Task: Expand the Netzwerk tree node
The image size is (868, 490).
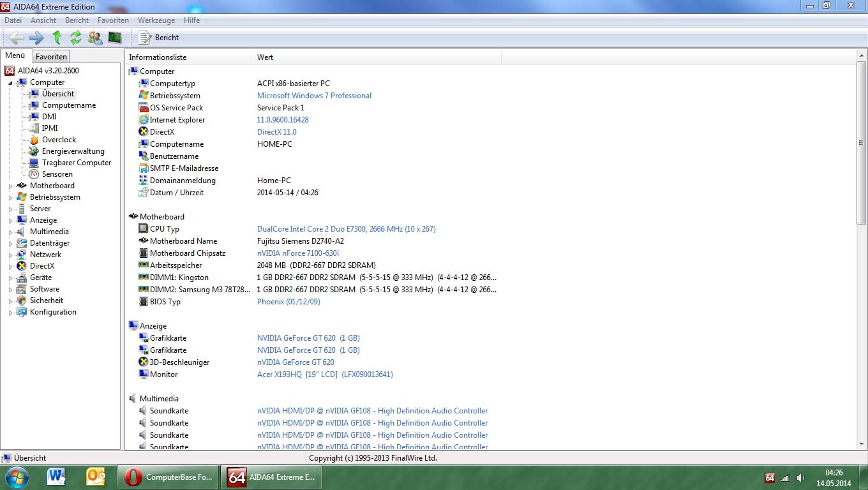Action: tap(10, 255)
